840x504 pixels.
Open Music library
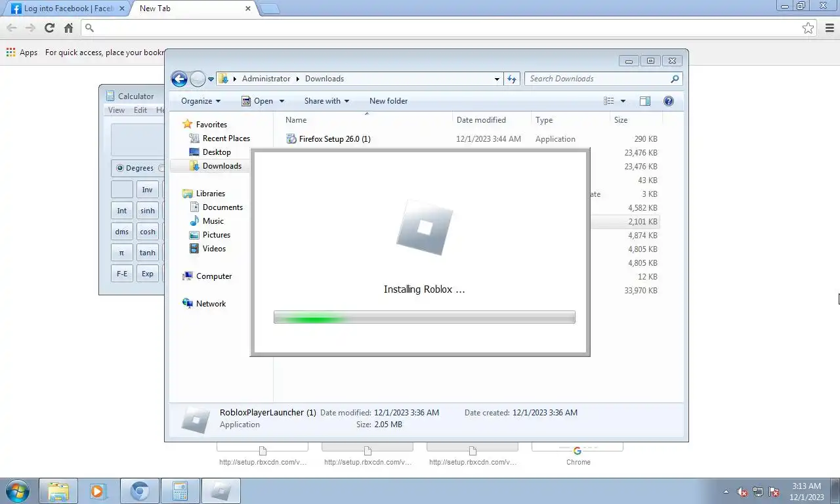click(x=213, y=221)
